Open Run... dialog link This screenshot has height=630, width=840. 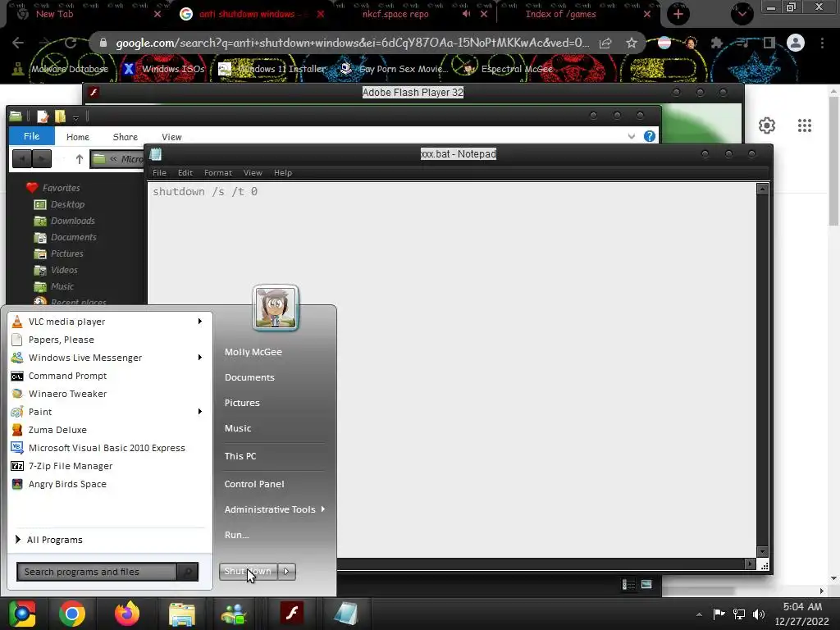click(x=237, y=535)
